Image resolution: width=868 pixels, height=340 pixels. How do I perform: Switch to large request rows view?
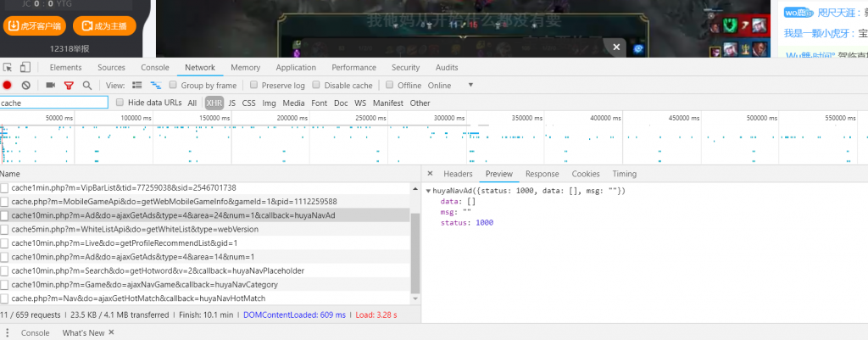coord(137,86)
